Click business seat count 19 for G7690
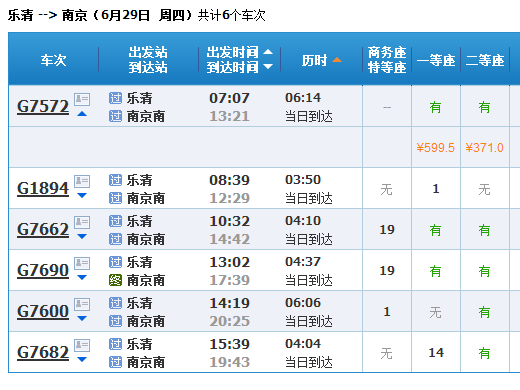The height and width of the screenshot is (390, 520). coord(387,271)
